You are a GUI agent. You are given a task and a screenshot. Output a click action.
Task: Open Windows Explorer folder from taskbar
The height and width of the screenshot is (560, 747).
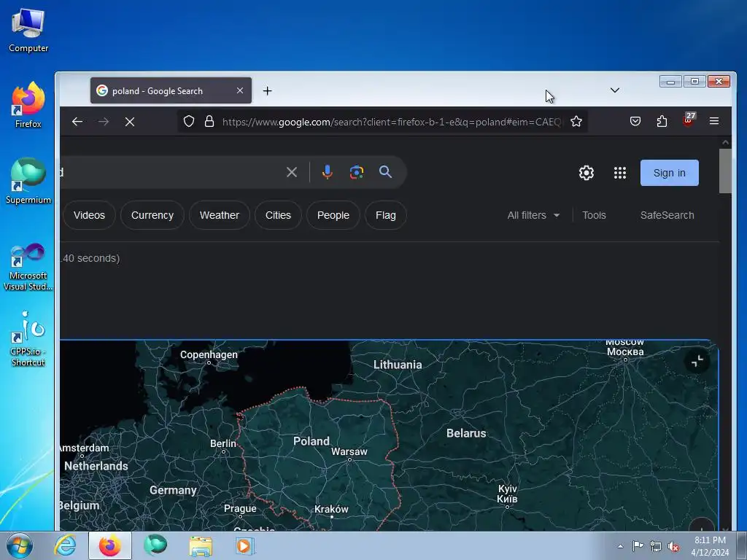coord(201,545)
